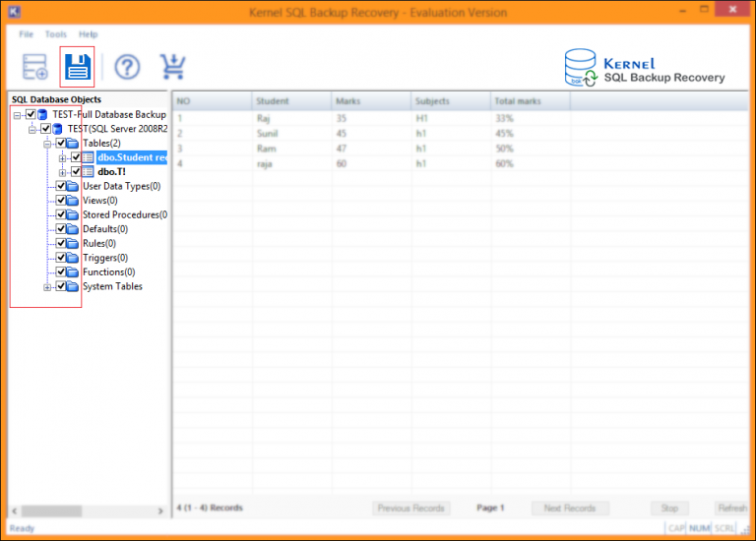The width and height of the screenshot is (756, 541).
Task: Click left arrow of tree horizontal scrollbar
Action: tap(15, 511)
